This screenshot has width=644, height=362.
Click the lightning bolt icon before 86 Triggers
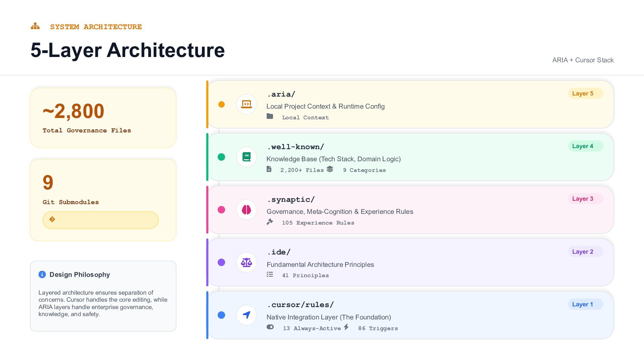(x=346, y=327)
